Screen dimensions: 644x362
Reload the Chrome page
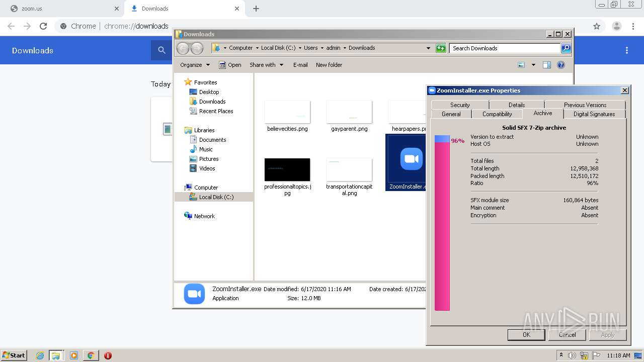43,26
